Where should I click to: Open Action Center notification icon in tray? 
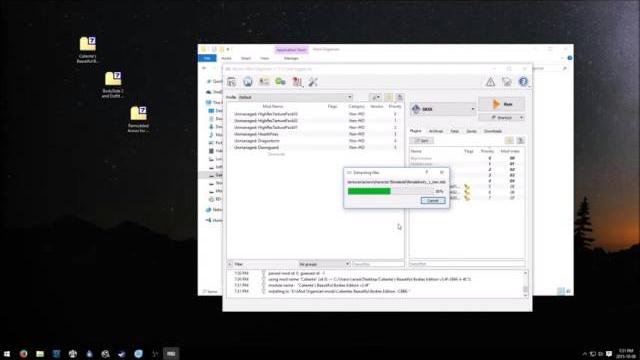[609, 353]
